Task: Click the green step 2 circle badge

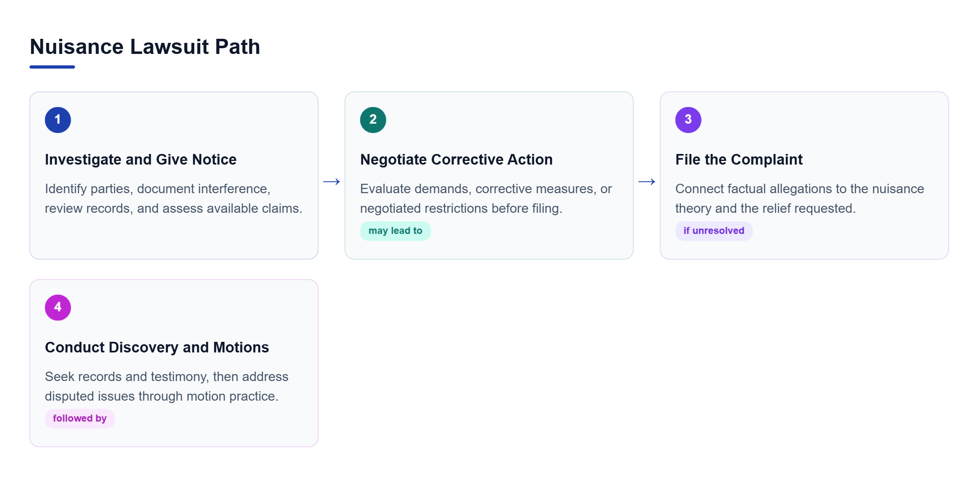Action: (x=373, y=120)
